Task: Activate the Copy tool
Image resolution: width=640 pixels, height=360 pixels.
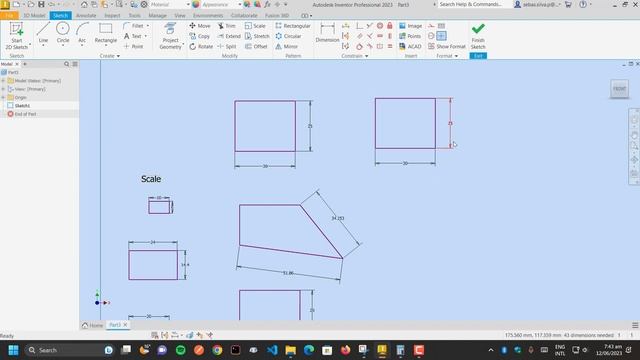Action: pyautogui.click(x=200, y=36)
